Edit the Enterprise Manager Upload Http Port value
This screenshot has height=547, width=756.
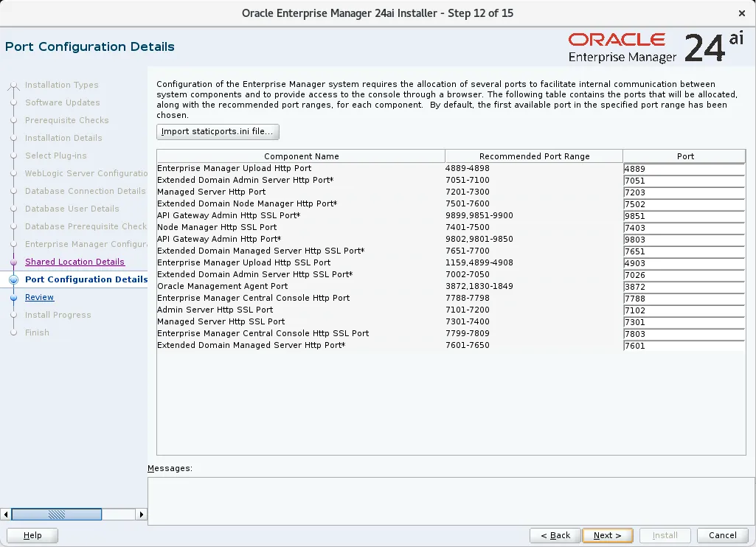pyautogui.click(x=682, y=168)
